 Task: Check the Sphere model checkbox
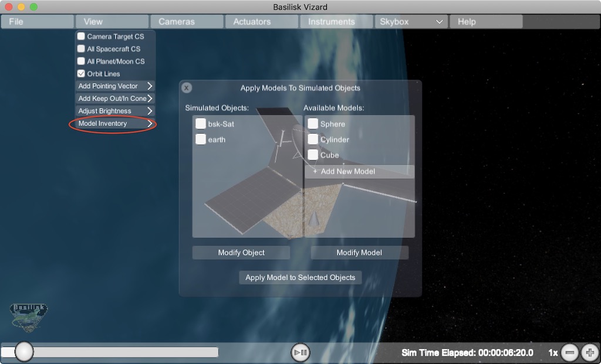[x=313, y=124]
